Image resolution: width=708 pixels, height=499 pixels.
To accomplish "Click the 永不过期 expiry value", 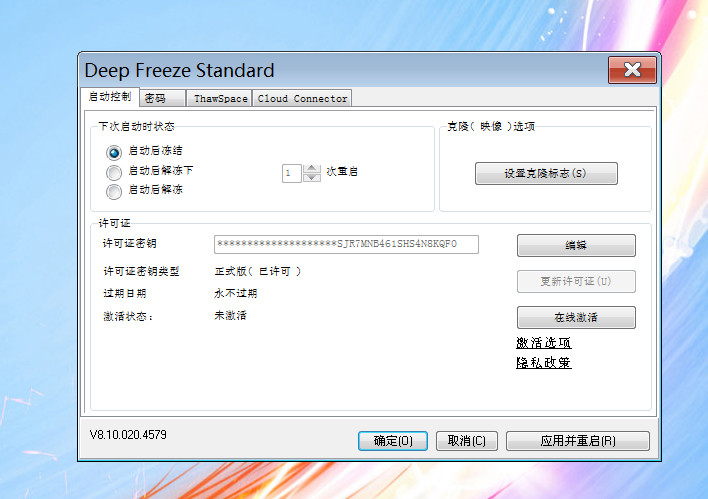I will [235, 294].
